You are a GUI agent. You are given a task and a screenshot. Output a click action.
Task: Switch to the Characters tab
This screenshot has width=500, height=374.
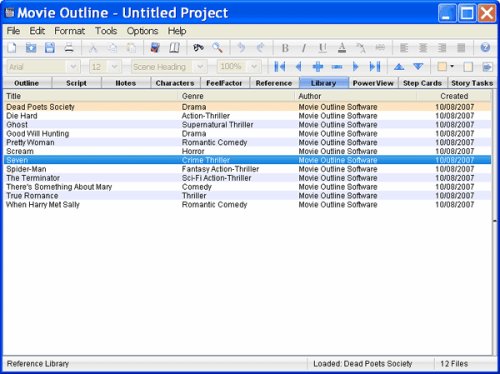(x=175, y=83)
